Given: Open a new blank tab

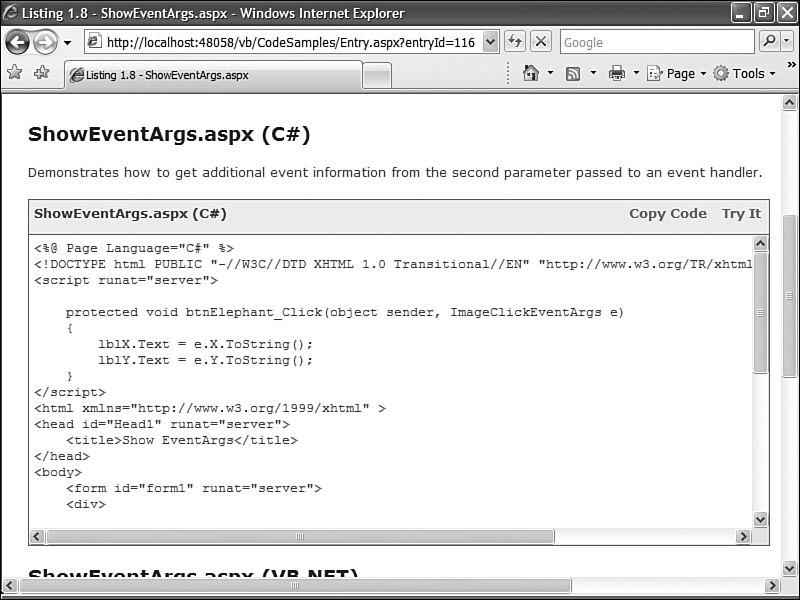Looking at the screenshot, I should pyautogui.click(x=375, y=73).
